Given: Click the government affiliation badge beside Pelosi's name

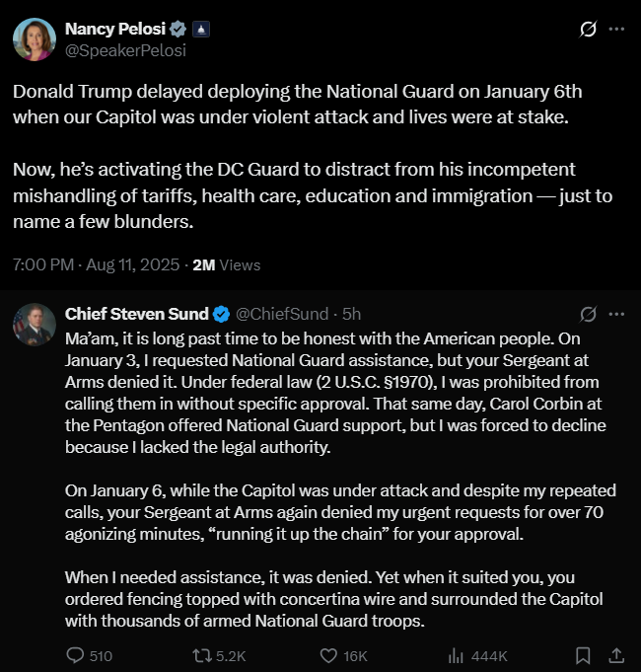Looking at the screenshot, I should point(198,29).
